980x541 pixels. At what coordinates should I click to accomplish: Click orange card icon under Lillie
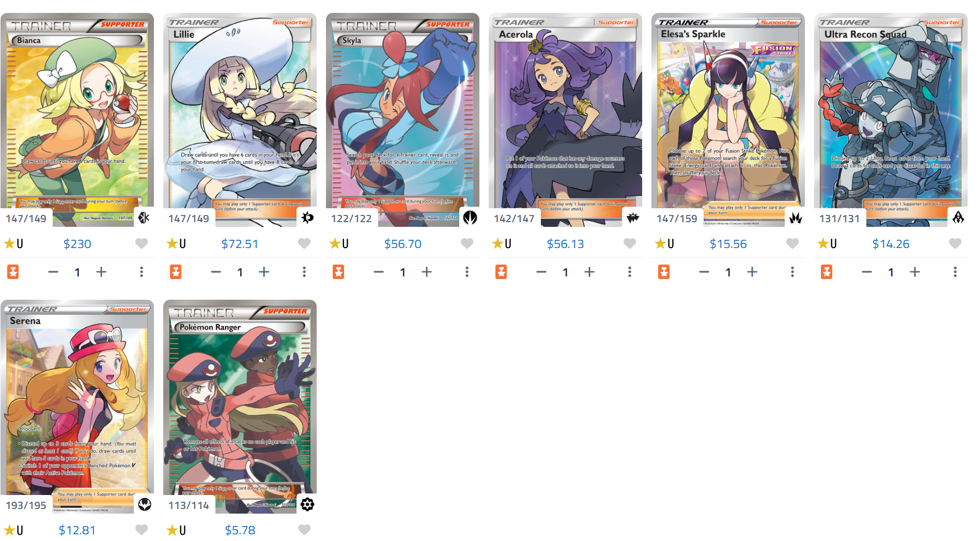[x=176, y=272]
